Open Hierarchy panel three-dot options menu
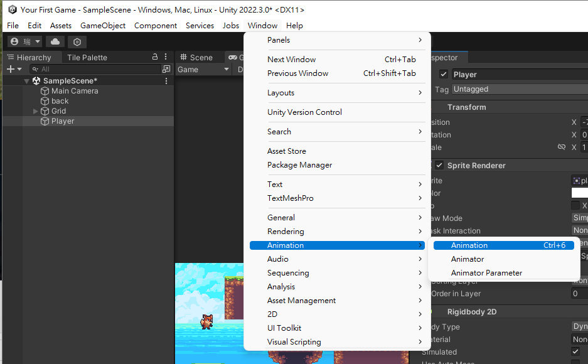Viewport: 588px width, 364px height. [x=166, y=56]
